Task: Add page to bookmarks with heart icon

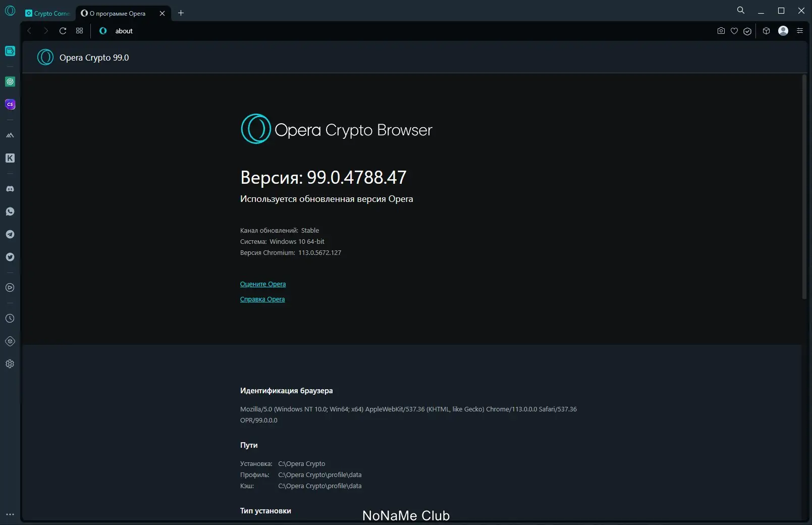Action: [x=734, y=31]
